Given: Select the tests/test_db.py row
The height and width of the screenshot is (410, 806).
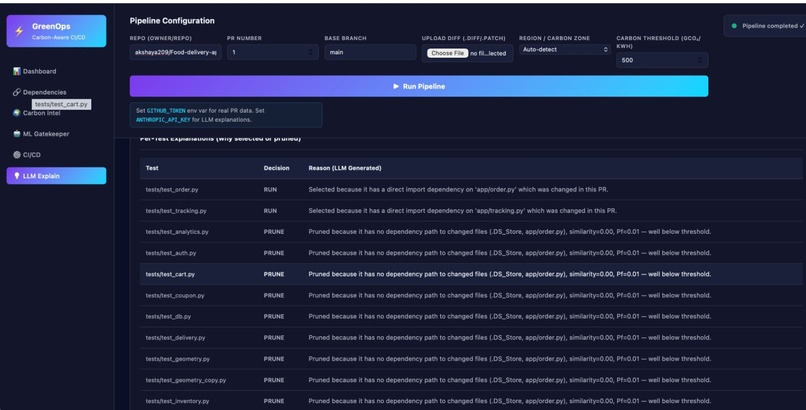Looking at the screenshot, I should (x=471, y=316).
